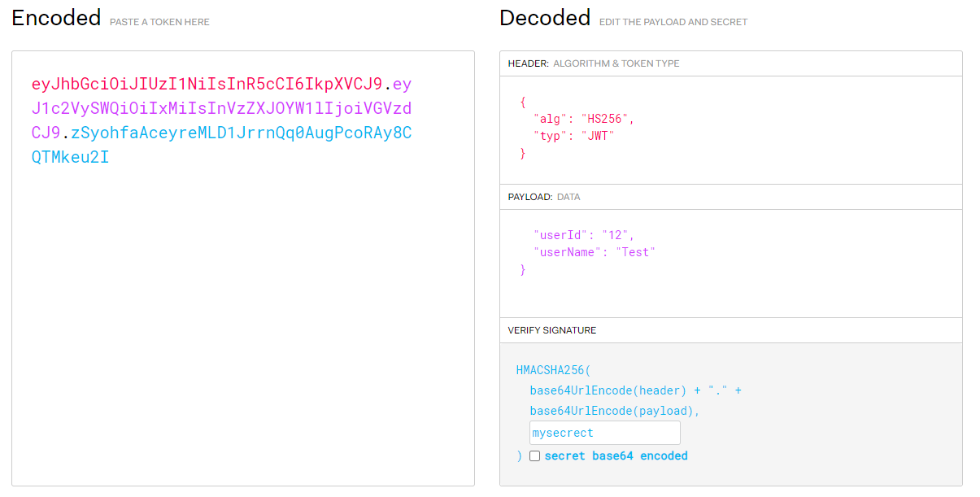Click the "userId": "12" payload line
Image resolution: width=980 pixels, height=497 pixels.
pos(584,235)
